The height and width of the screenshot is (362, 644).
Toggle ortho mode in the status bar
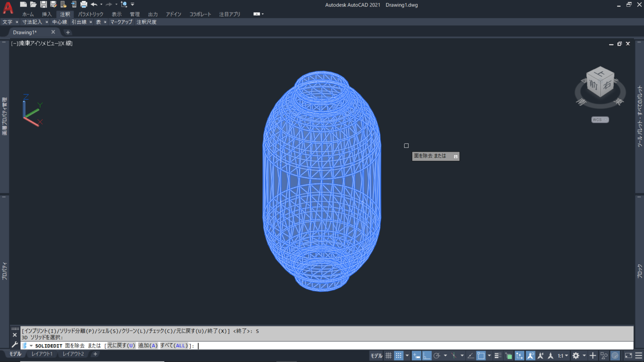(426, 355)
